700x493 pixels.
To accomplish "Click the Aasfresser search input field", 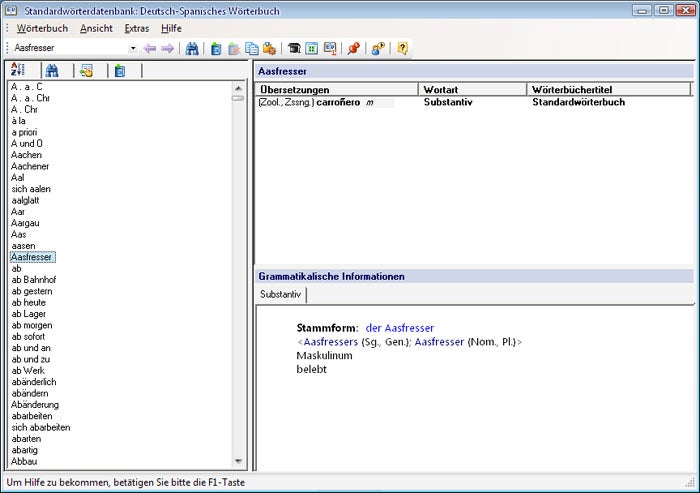I will (x=71, y=48).
